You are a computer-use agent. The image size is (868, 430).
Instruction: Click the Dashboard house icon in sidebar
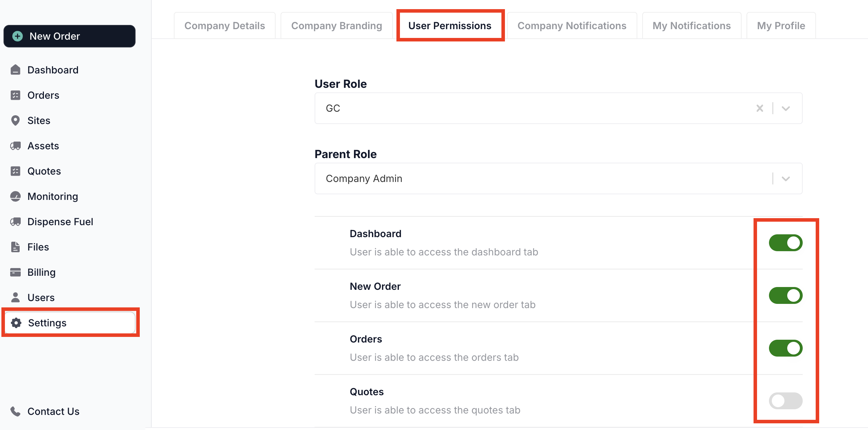click(15, 70)
